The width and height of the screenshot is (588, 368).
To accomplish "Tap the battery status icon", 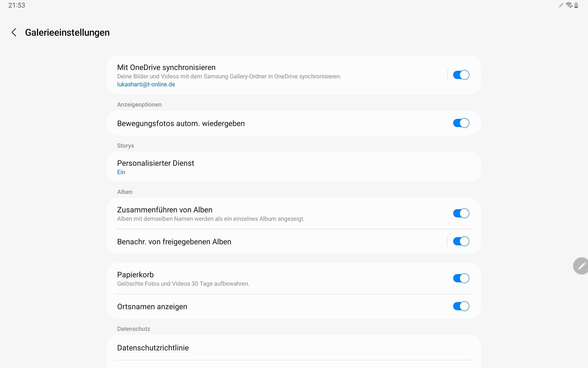I will (x=576, y=5).
